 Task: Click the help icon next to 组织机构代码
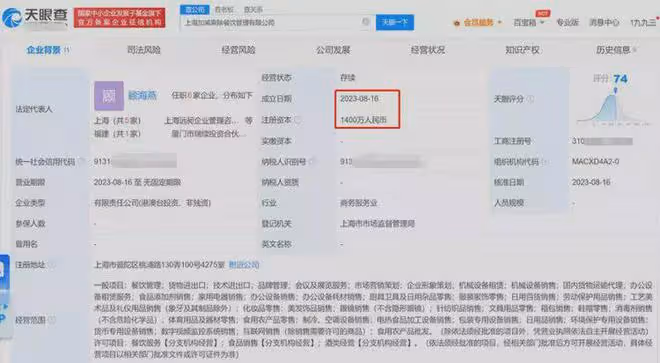545,162
